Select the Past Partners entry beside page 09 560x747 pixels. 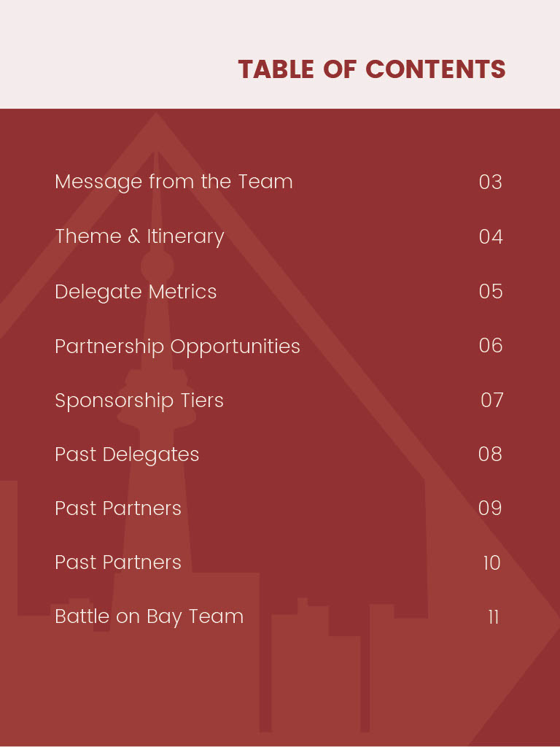(118, 508)
